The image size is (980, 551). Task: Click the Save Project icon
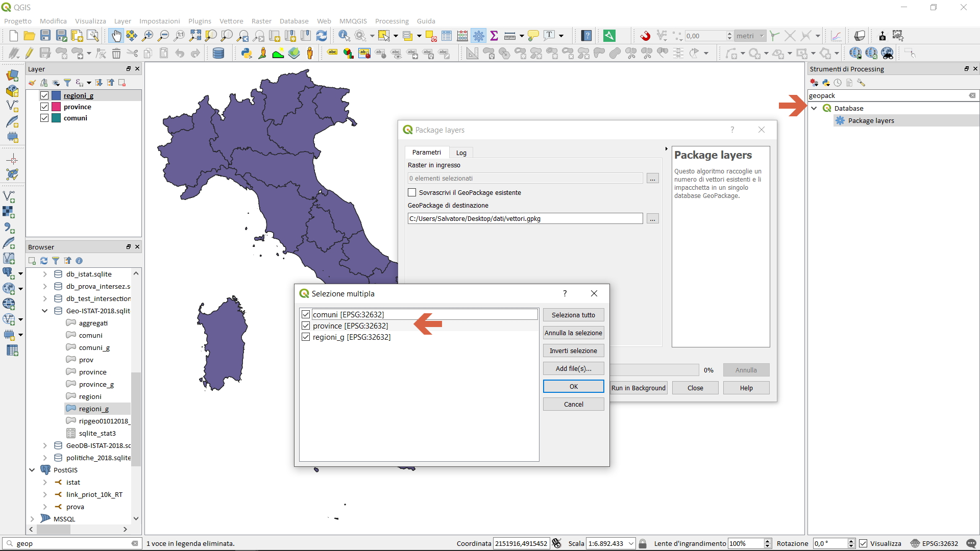point(45,36)
